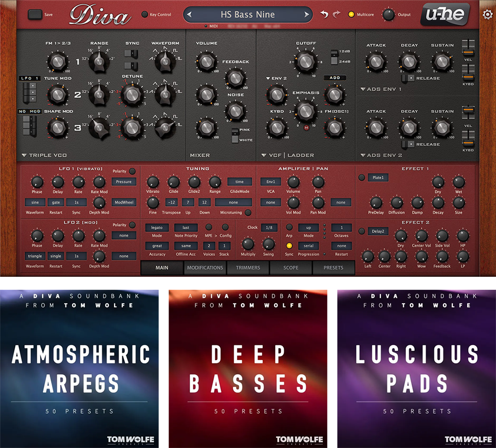
Task: Open the Luscious Pads soundbank cover
Action: [417, 369]
